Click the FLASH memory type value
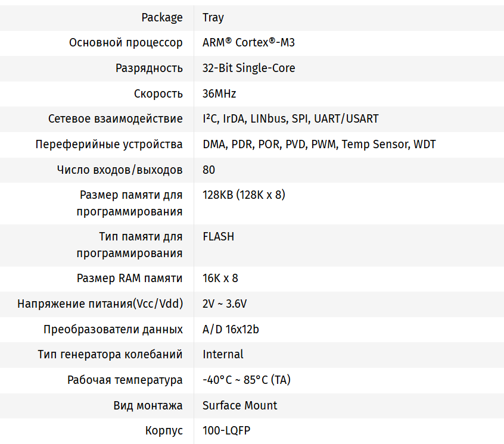The height and width of the screenshot is (444, 504). pos(218,236)
